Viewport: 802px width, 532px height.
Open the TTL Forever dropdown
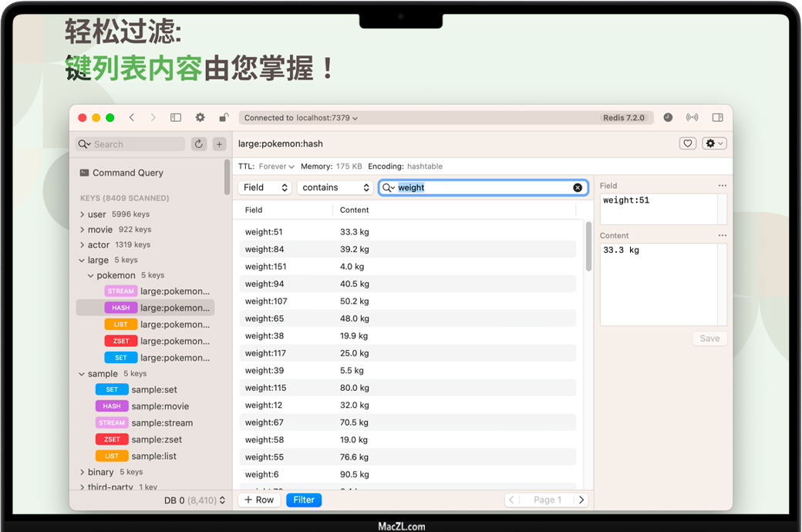click(277, 167)
